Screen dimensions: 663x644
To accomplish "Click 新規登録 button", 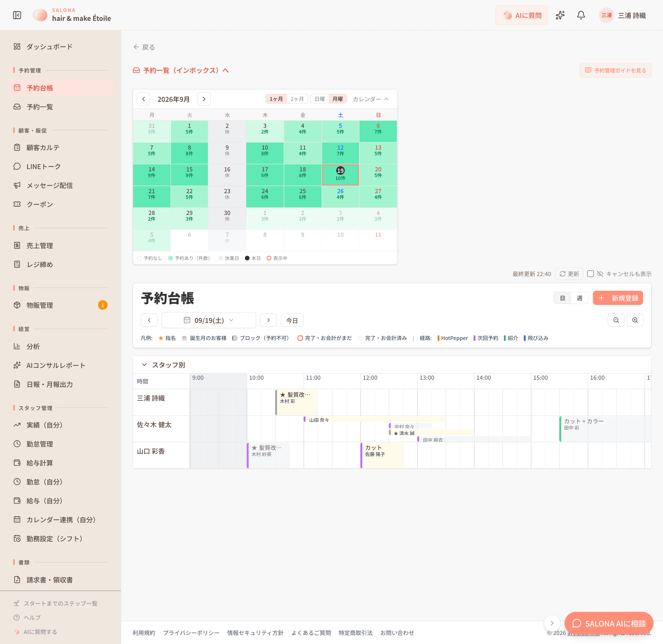I will [618, 298].
